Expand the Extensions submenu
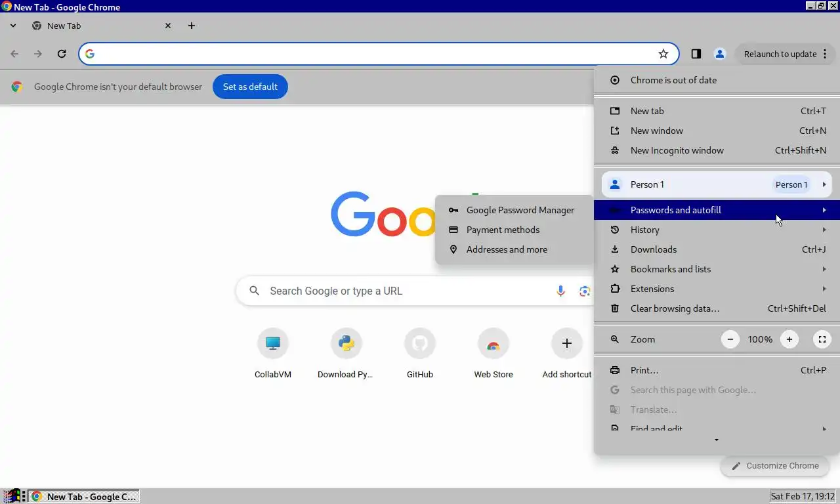 tap(717, 289)
